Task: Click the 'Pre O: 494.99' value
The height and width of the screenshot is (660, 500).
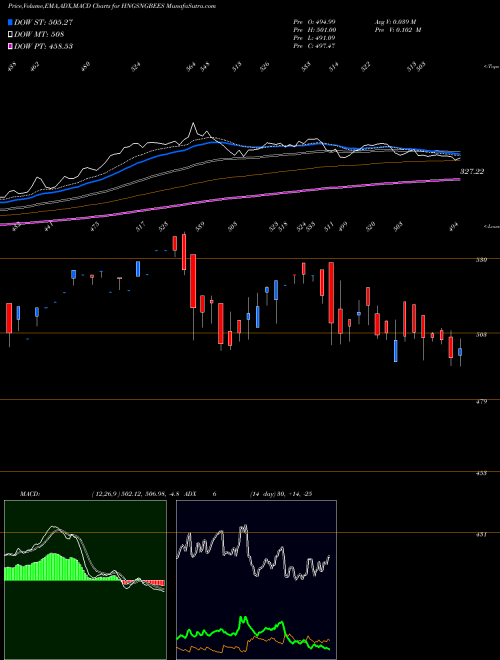Action: click(314, 22)
